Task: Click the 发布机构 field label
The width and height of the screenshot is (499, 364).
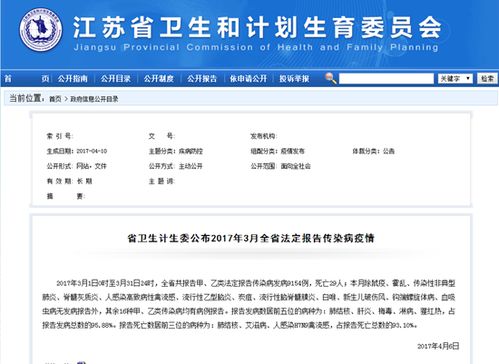Action: click(263, 136)
